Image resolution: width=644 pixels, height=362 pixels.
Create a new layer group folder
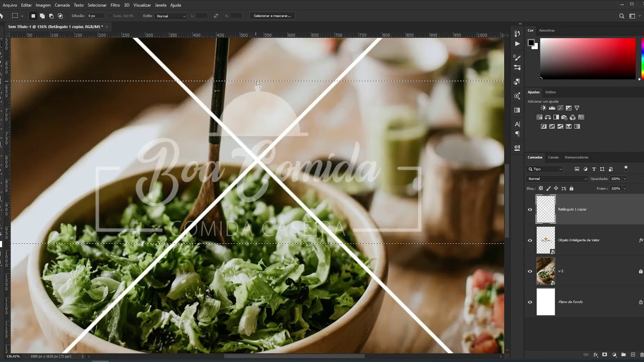tap(624, 355)
